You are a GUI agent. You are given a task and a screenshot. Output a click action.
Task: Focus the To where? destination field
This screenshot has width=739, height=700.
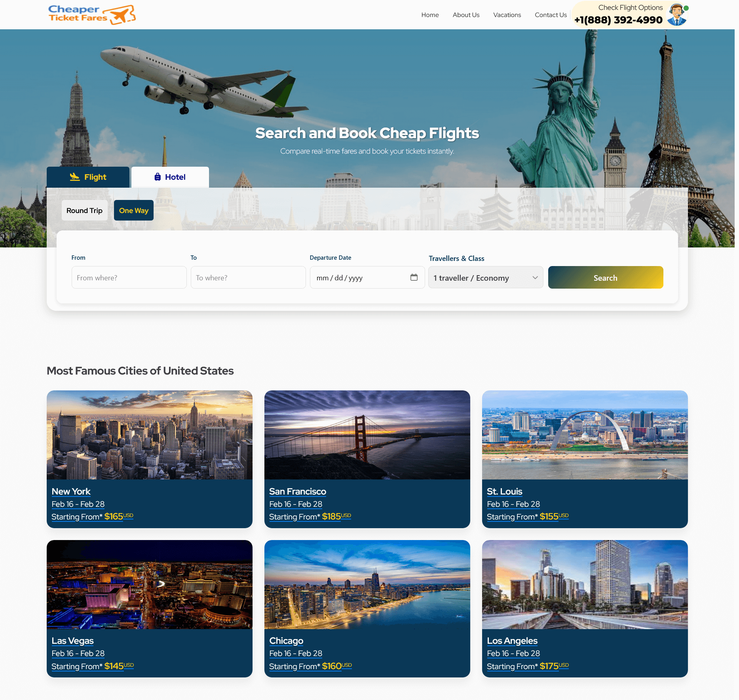tap(248, 277)
